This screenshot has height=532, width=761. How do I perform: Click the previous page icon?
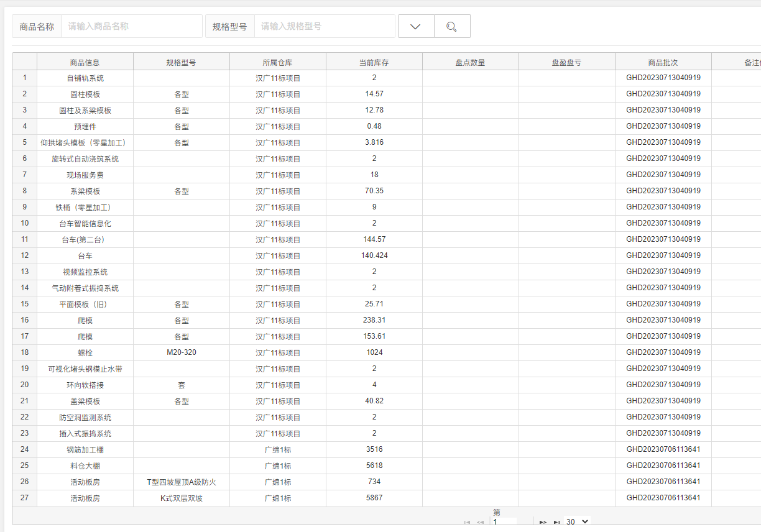(x=479, y=522)
